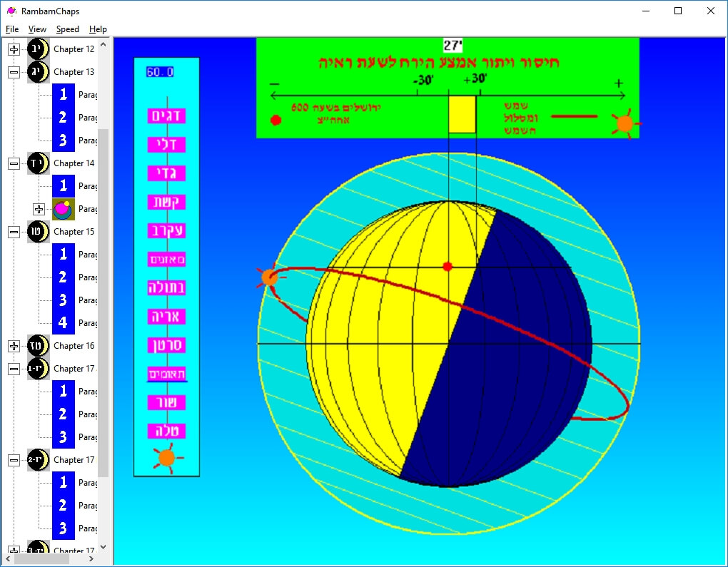Click the Chapter 12 moon icon

(x=38, y=49)
